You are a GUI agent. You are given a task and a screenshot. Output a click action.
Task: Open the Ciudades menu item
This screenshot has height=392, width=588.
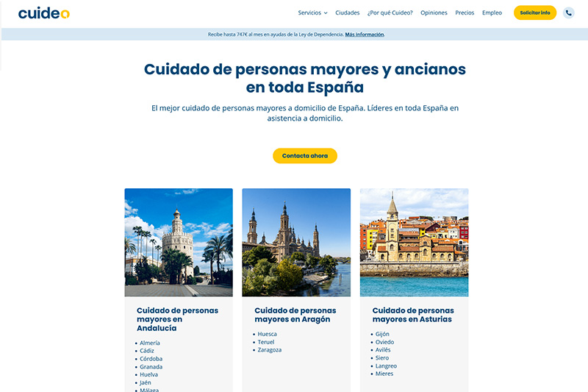pos(347,13)
